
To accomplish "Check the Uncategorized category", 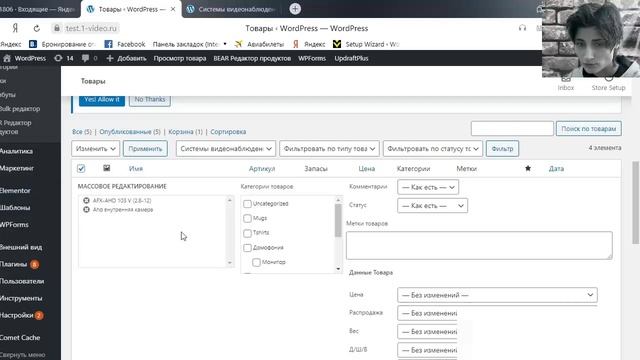I will click(247, 204).
